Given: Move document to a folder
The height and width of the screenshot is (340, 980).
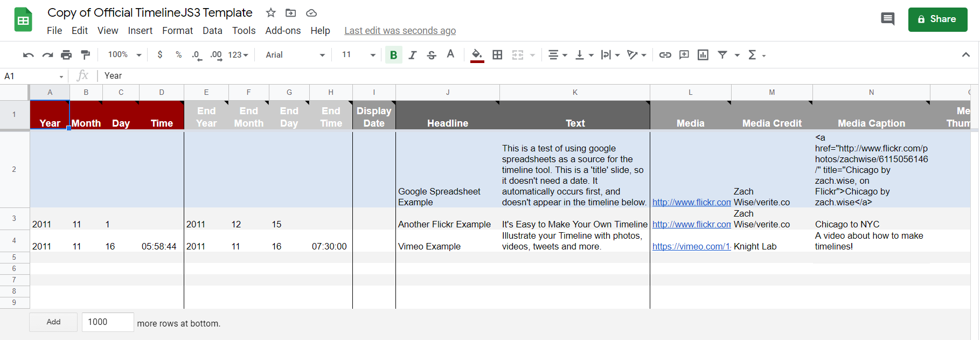Looking at the screenshot, I should [x=291, y=12].
